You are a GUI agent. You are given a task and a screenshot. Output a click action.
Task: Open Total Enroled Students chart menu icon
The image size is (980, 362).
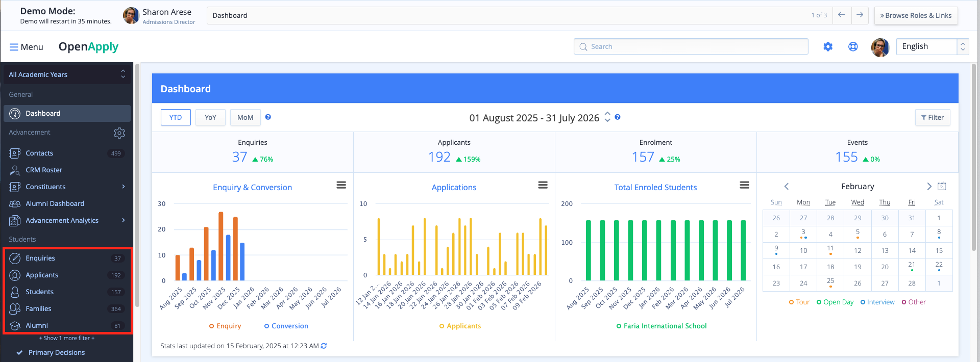744,185
